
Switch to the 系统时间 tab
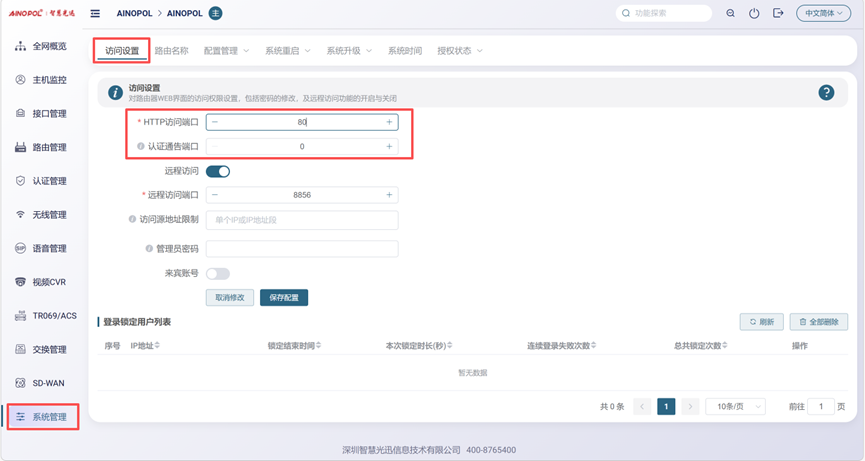point(404,50)
